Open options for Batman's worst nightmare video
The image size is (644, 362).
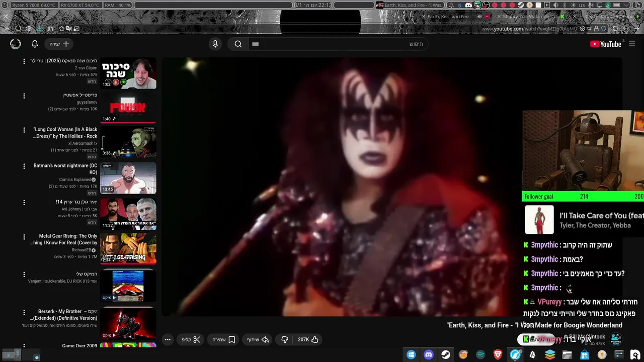pos(24,166)
